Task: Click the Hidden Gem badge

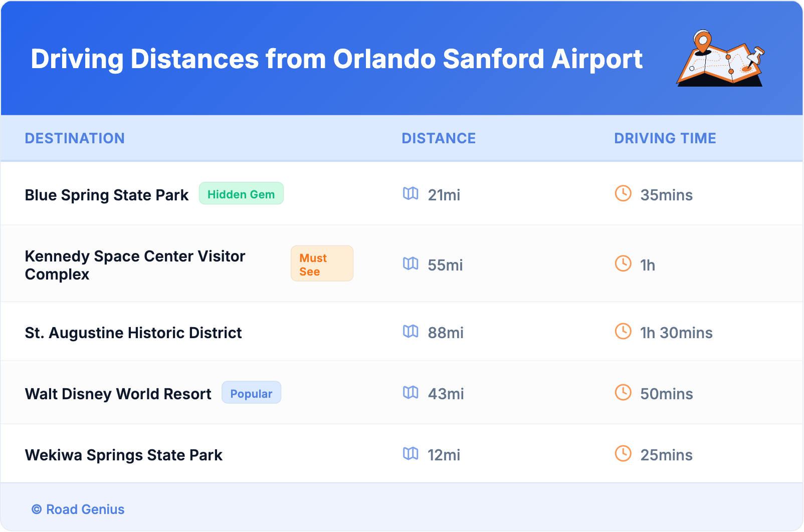Action: [241, 194]
